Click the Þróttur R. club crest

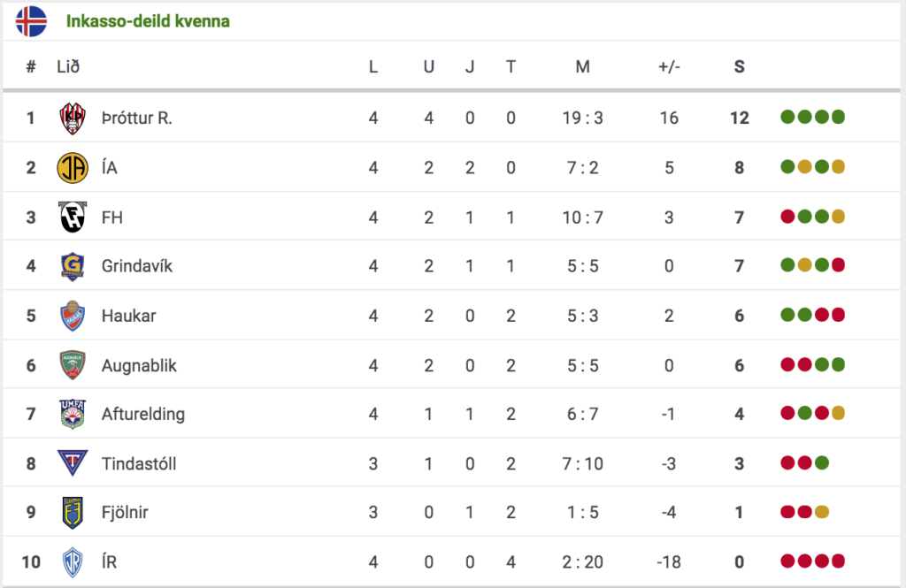point(73,118)
